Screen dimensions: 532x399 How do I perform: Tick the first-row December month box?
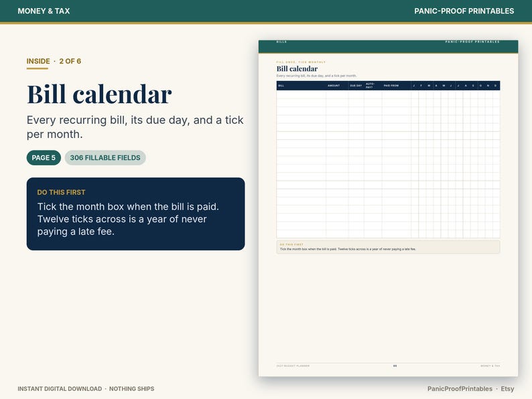tap(496, 94)
